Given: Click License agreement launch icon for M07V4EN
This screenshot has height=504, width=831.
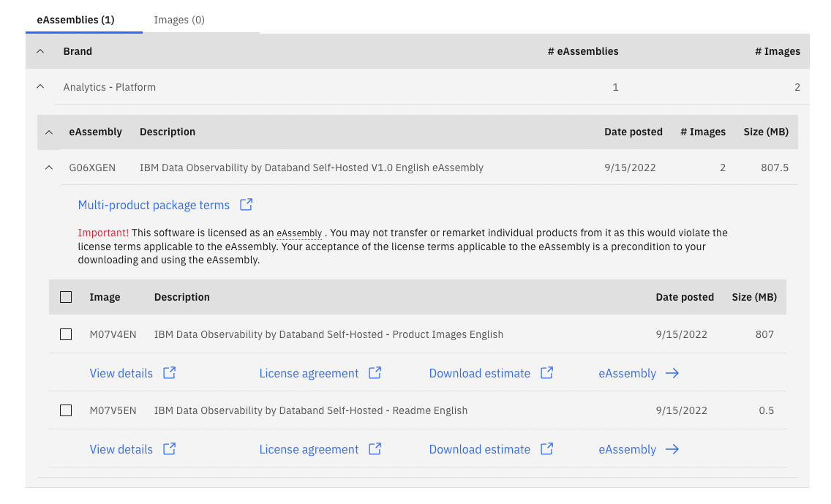Looking at the screenshot, I should [375, 373].
